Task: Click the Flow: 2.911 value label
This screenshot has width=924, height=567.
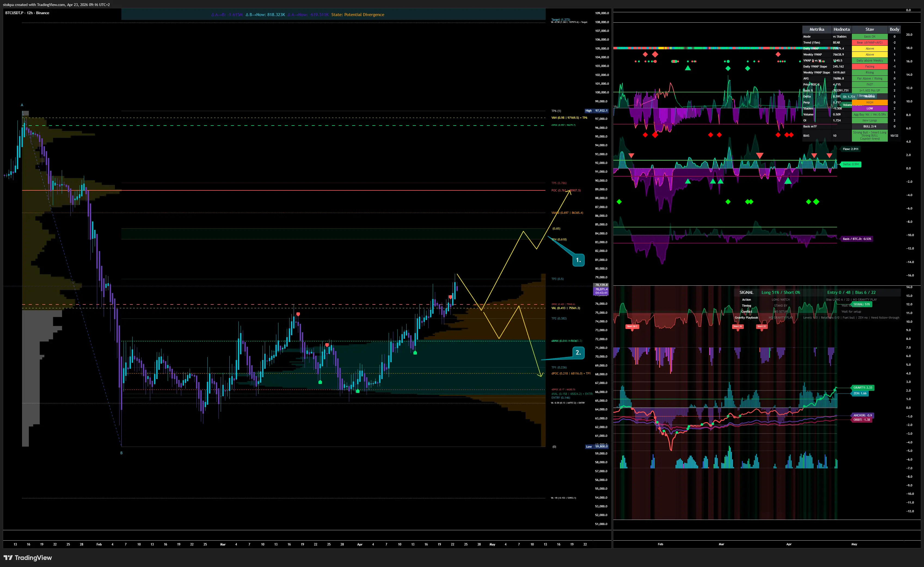Action: [x=850, y=149]
